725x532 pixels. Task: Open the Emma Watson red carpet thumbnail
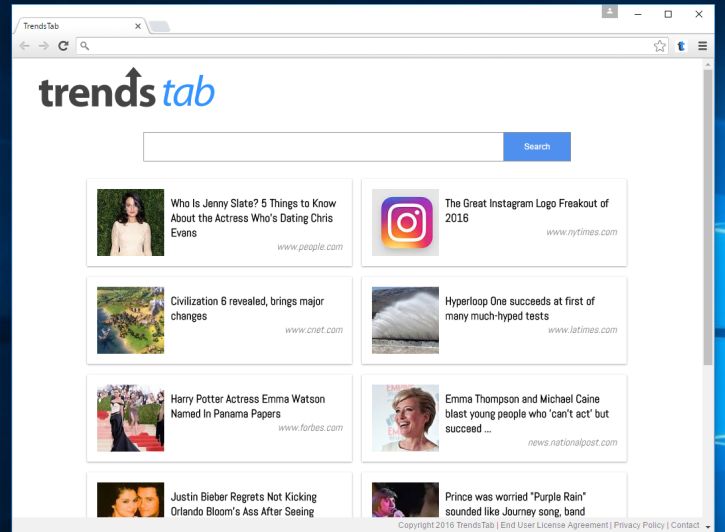coord(130,418)
